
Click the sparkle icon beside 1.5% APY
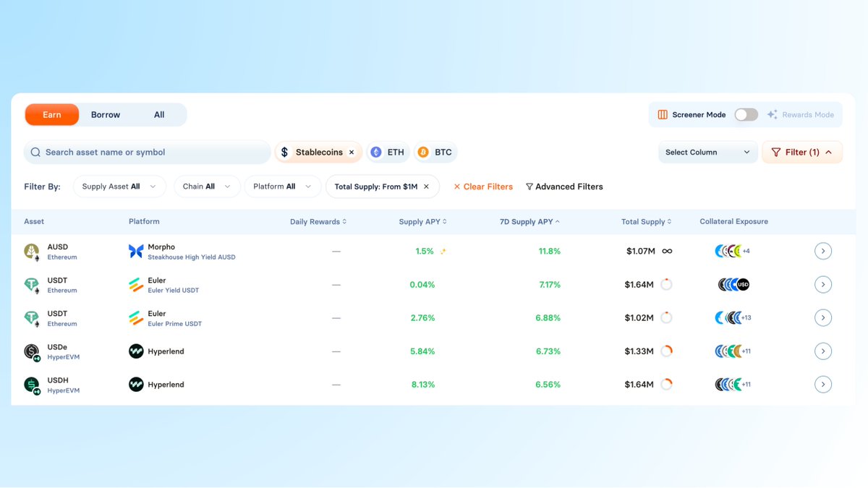[x=443, y=252]
